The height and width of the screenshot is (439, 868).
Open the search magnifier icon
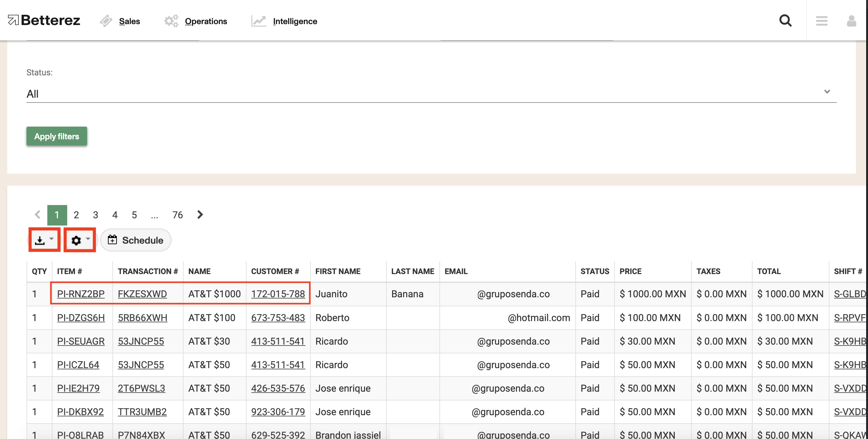[785, 21]
